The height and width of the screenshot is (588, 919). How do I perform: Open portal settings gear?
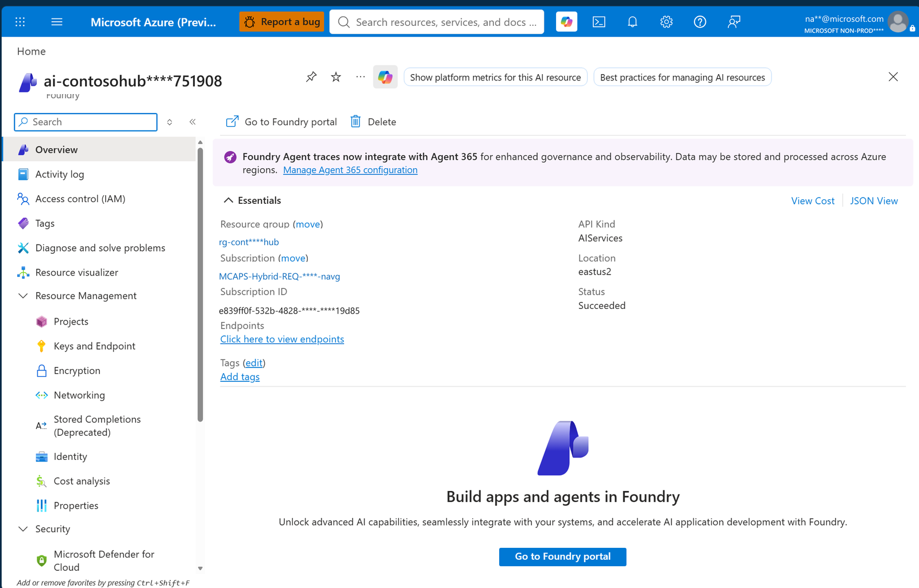pos(666,22)
